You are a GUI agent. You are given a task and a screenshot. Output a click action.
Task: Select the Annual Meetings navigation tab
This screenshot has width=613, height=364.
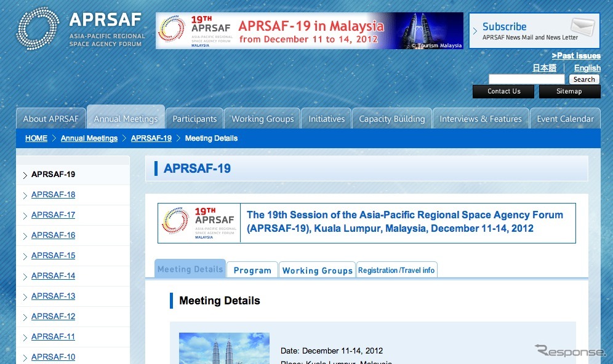click(126, 117)
